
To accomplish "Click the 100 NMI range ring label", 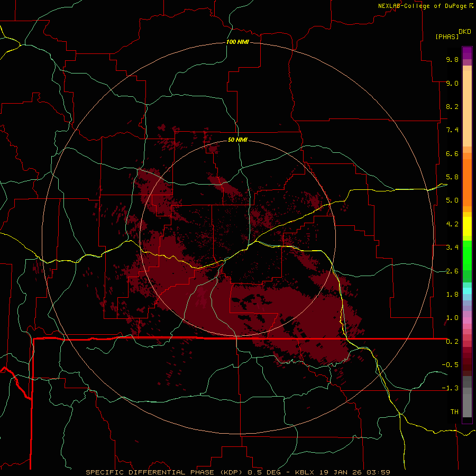I will click(x=237, y=42).
